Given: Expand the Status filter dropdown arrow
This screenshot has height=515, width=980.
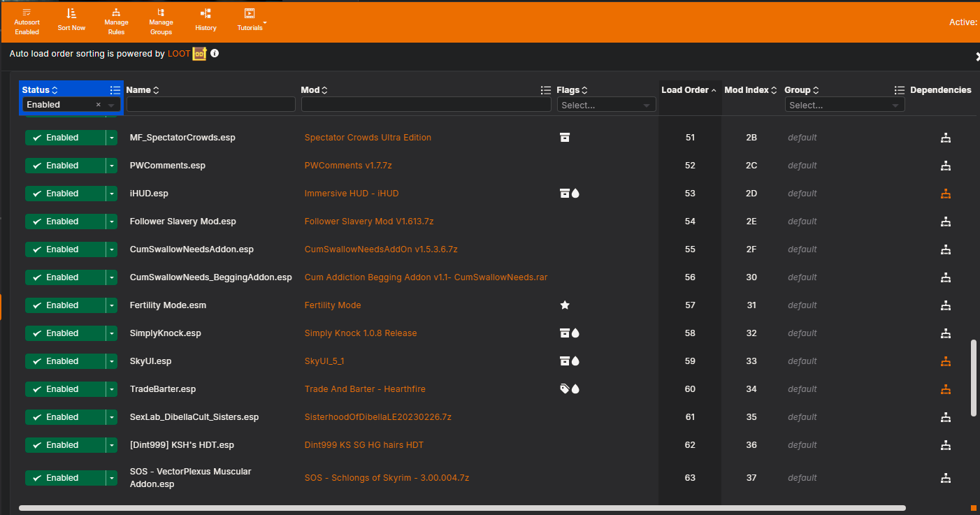Looking at the screenshot, I should pos(111,105).
